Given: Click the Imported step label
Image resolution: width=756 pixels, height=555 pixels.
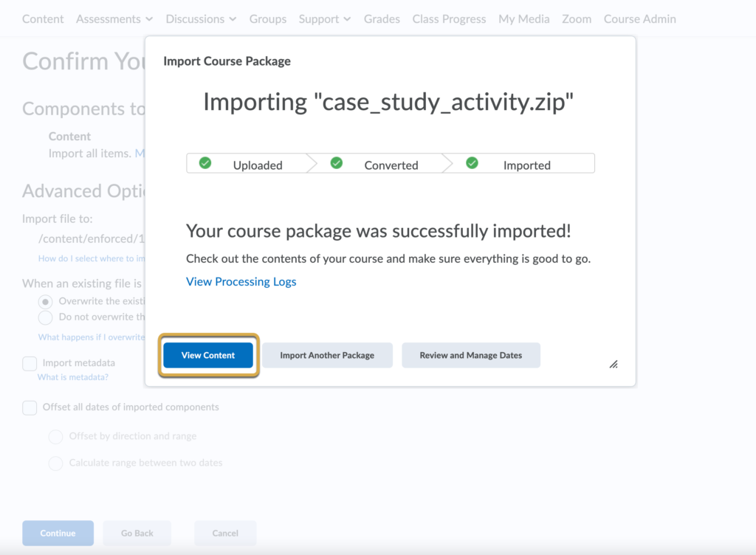Looking at the screenshot, I should 527,165.
